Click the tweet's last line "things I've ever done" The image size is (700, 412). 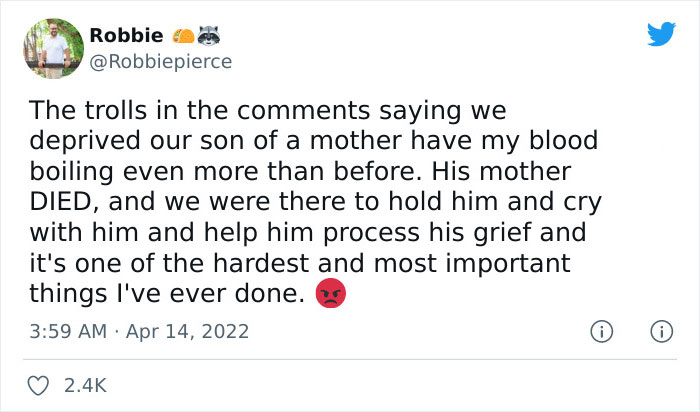pos(166,296)
